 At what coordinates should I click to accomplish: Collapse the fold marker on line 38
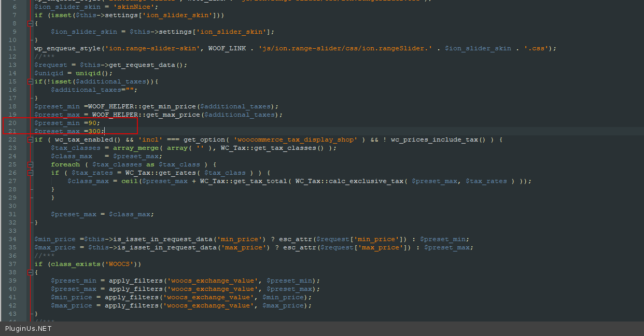pyautogui.click(x=30, y=272)
